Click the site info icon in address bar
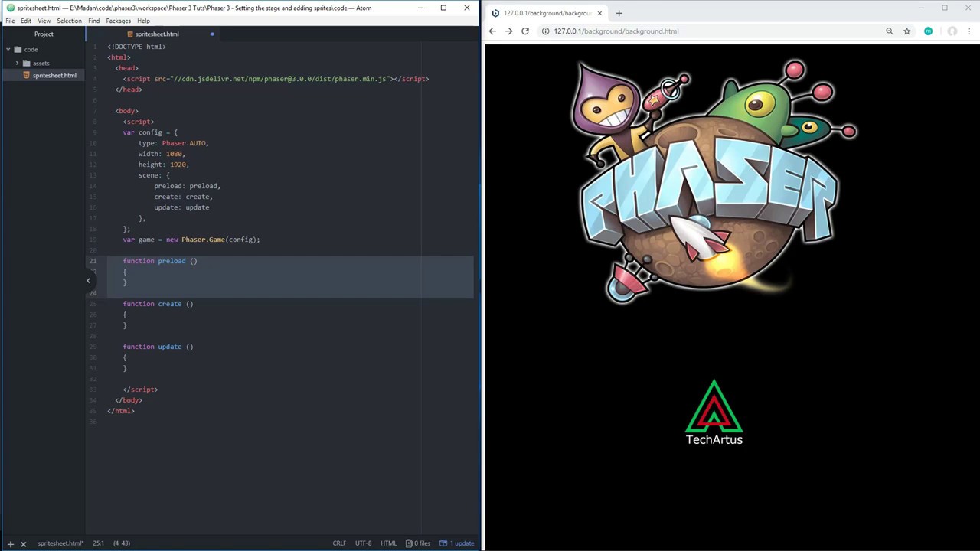This screenshot has height=551, width=980. 545,31
